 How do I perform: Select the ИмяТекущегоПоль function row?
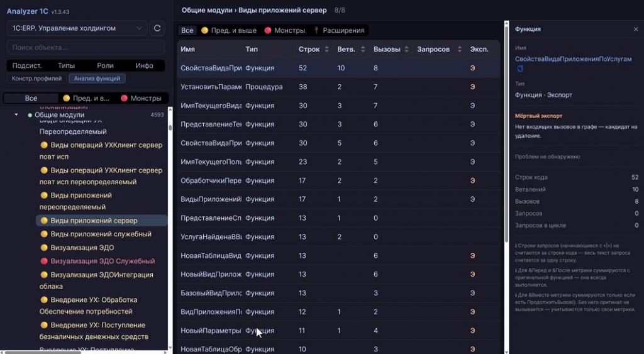point(338,162)
